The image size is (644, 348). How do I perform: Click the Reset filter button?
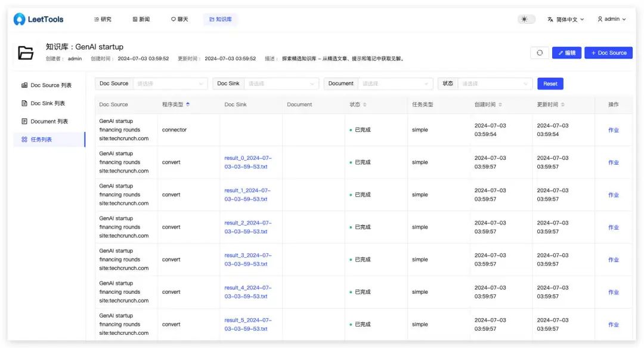click(550, 84)
